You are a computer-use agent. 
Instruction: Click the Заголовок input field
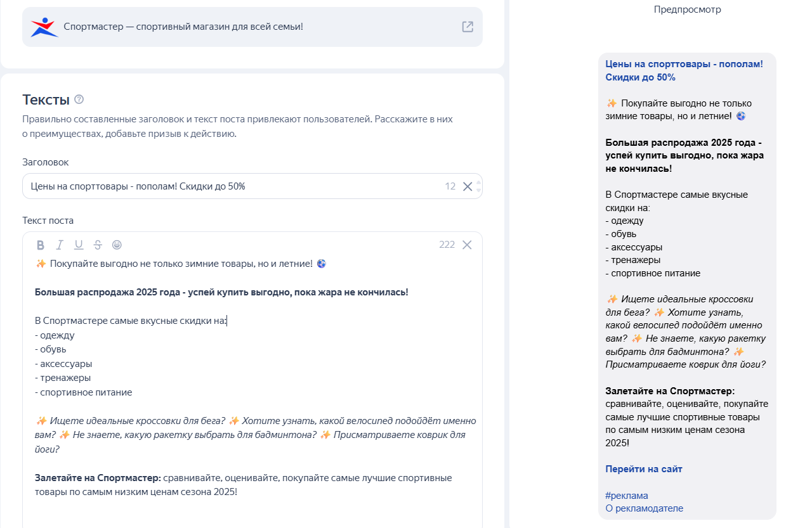point(252,186)
